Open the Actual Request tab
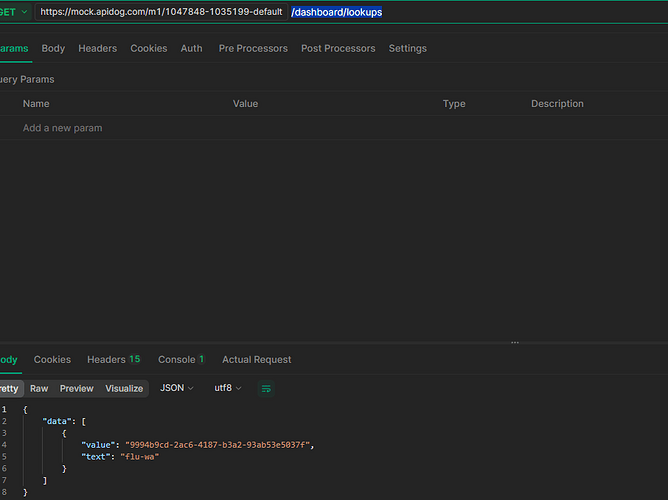668x500 pixels. tap(257, 360)
